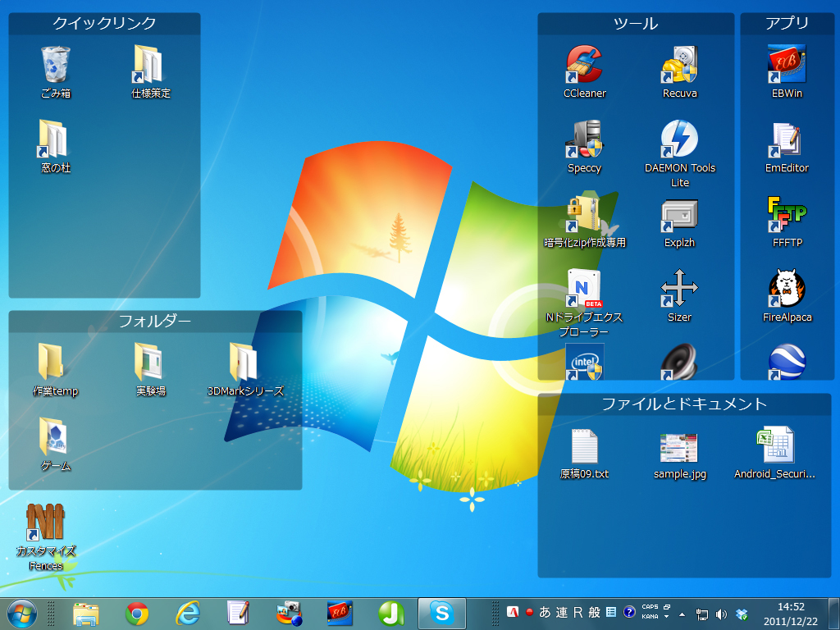Image resolution: width=840 pixels, height=630 pixels.
Task: Launch Google Chrome from the taskbar
Action: click(137, 614)
